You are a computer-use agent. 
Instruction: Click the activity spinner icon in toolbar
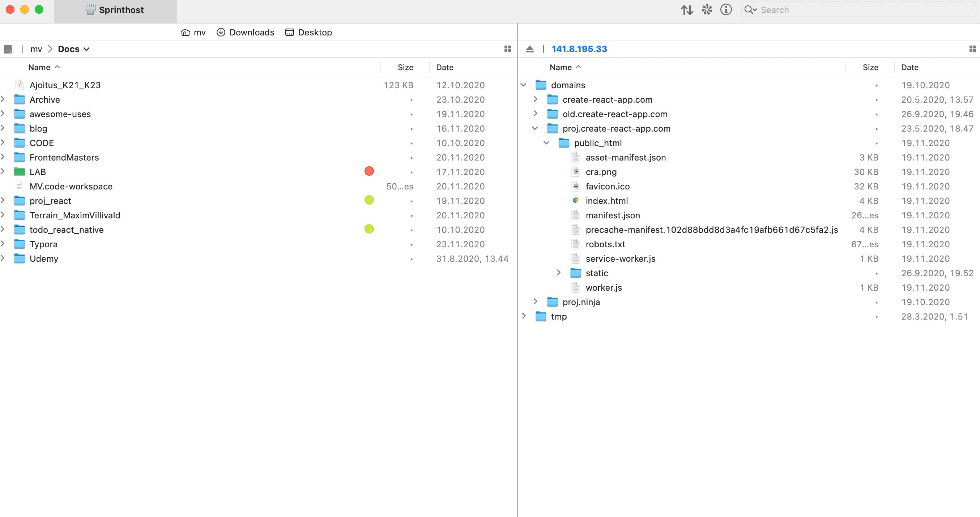click(707, 10)
